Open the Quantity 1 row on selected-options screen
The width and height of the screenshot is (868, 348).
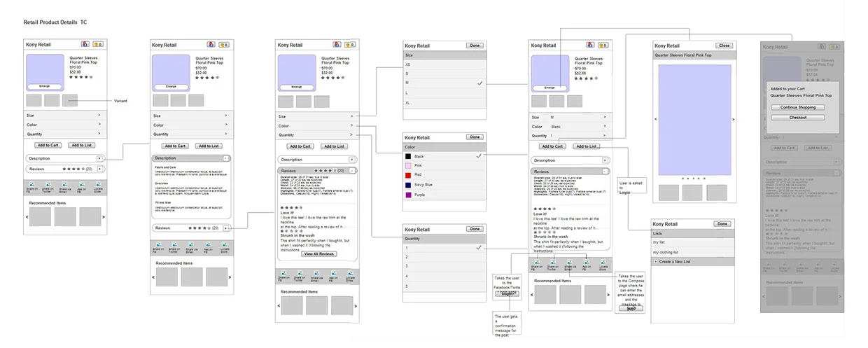pos(570,136)
